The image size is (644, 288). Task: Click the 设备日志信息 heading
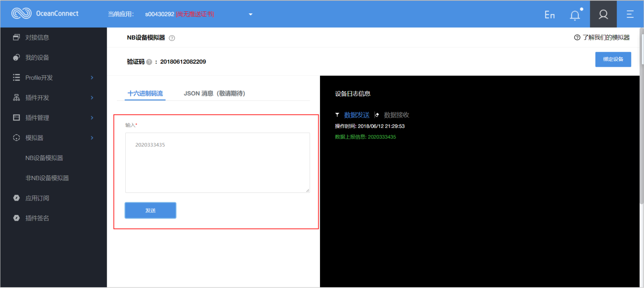click(x=353, y=94)
